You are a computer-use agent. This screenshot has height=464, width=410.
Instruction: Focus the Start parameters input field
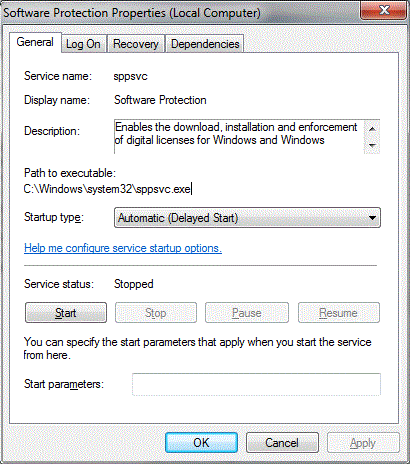(x=256, y=384)
